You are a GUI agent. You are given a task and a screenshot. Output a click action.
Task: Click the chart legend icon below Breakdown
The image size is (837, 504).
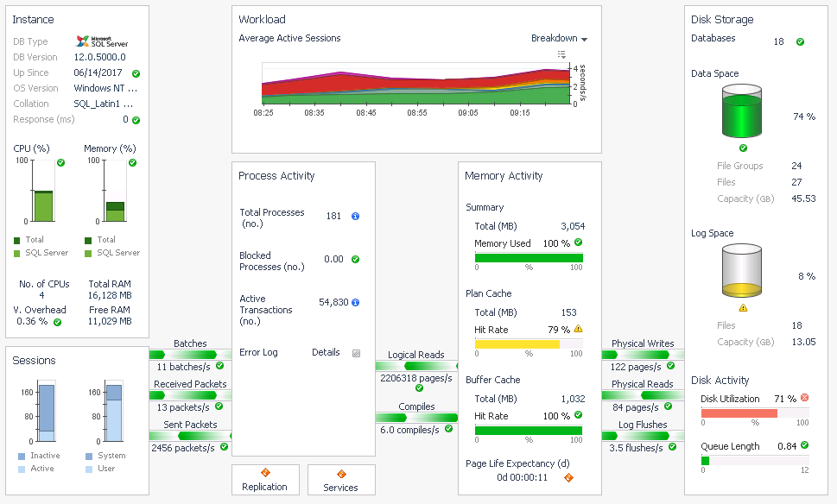pyautogui.click(x=561, y=54)
